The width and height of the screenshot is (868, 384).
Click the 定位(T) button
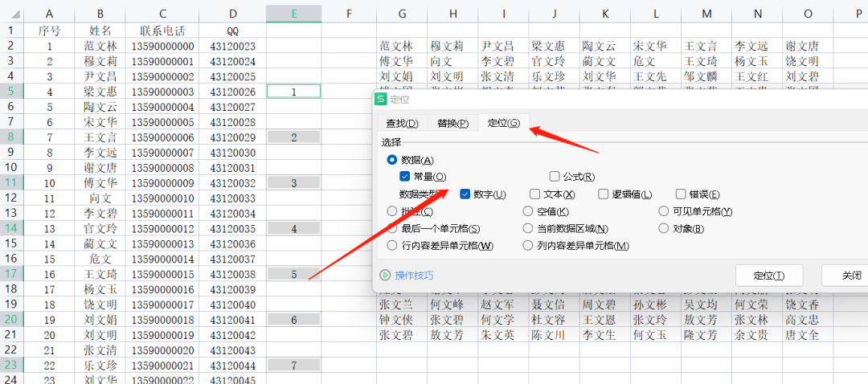tap(769, 276)
